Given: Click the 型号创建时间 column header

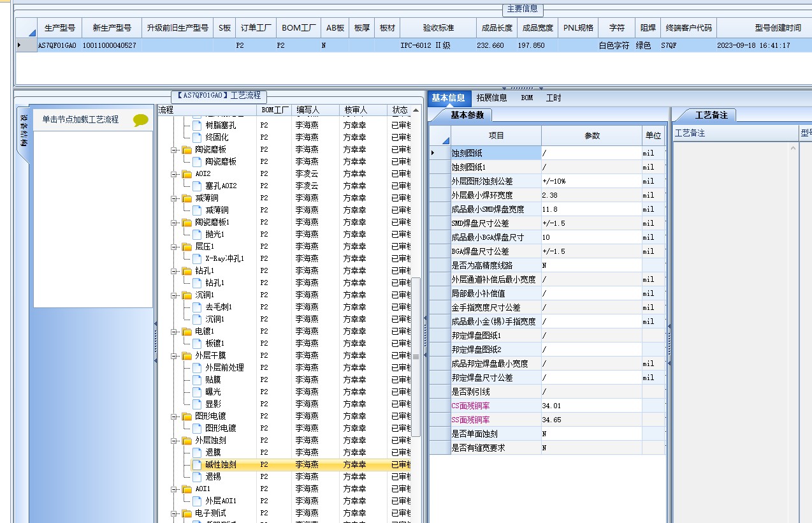Looking at the screenshot, I should tap(778, 28).
